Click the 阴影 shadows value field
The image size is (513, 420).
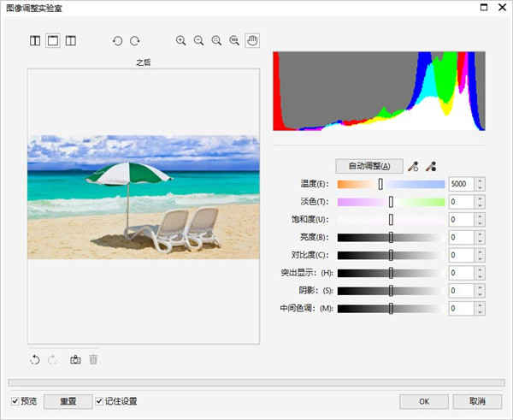462,290
